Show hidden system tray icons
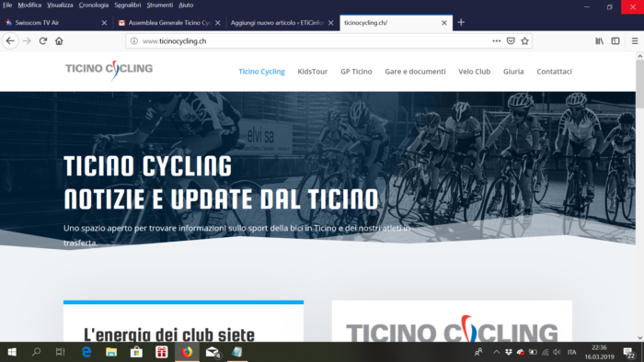Image resolution: width=644 pixels, height=362 pixels. coord(497,352)
